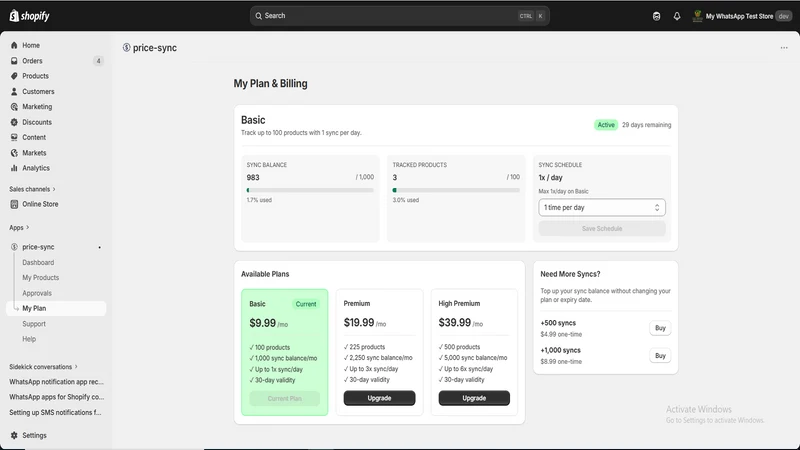Click the Orders inbox icon
This screenshot has width=800, height=450.
tap(14, 61)
